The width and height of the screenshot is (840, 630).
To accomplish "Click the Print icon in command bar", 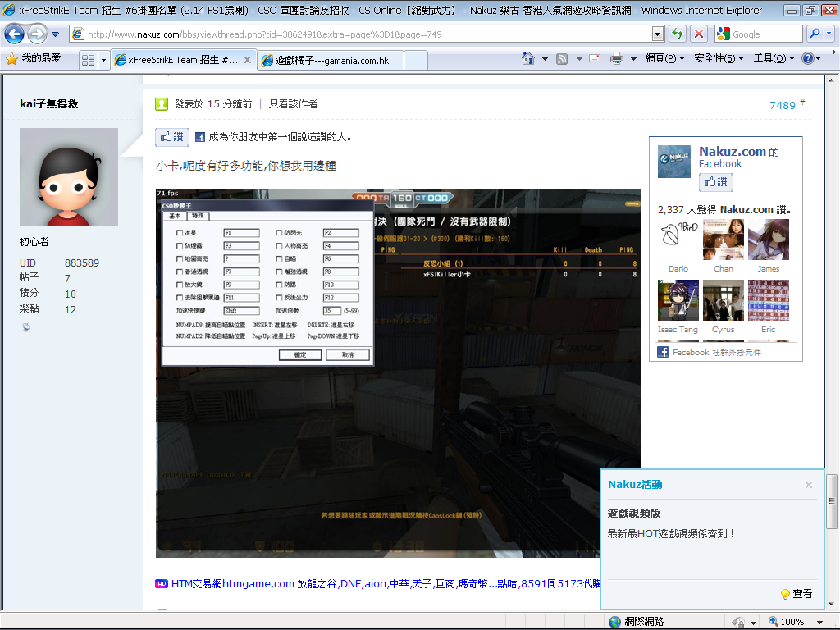I will [x=616, y=59].
